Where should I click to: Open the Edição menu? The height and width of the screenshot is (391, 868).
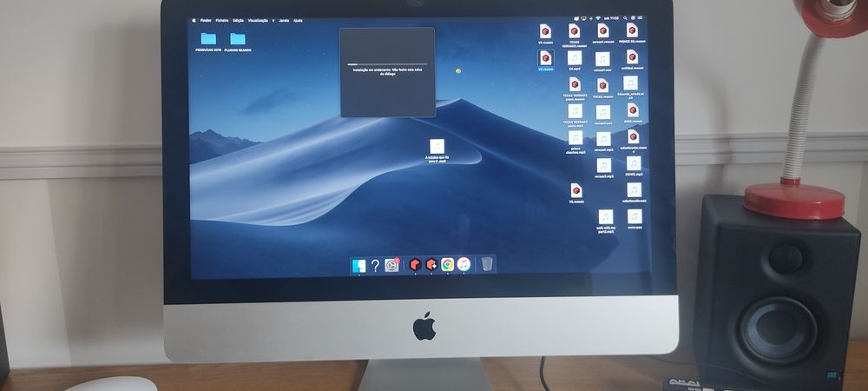[x=238, y=21]
